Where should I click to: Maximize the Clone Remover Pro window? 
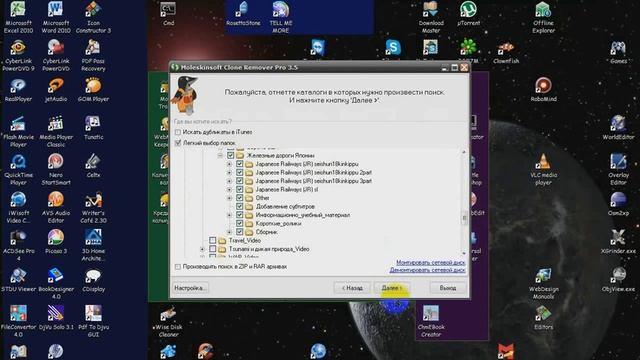click(x=454, y=67)
